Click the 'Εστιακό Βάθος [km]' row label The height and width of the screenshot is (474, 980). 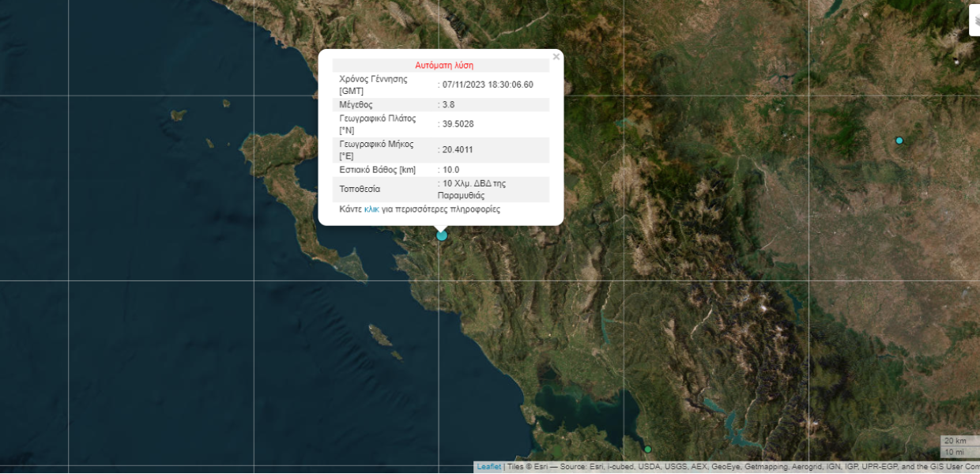coord(377,170)
